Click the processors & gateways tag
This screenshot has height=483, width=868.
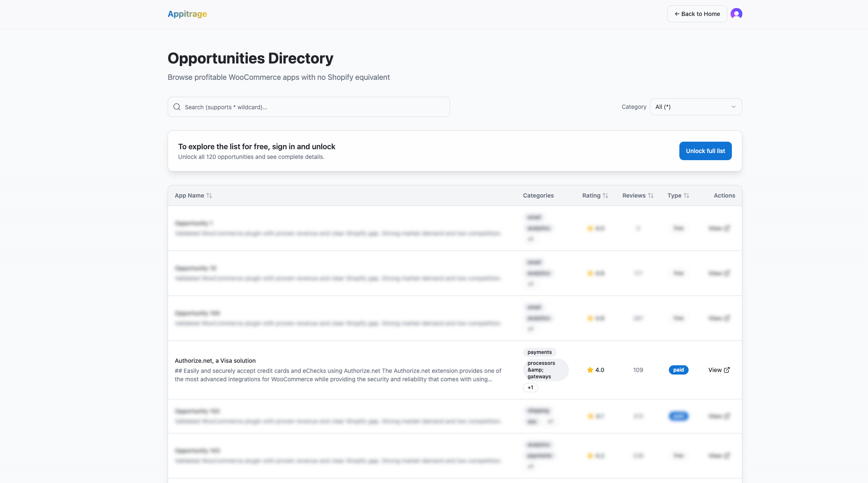pyautogui.click(x=545, y=370)
